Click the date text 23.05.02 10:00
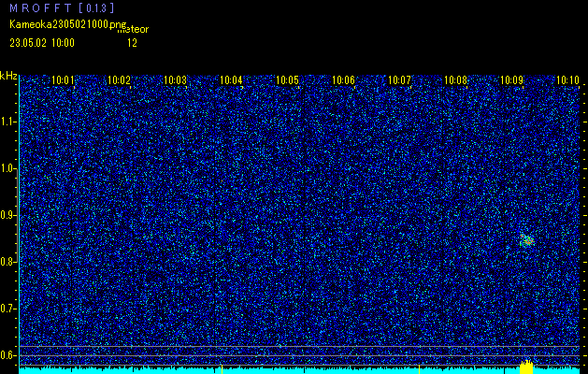 point(42,43)
